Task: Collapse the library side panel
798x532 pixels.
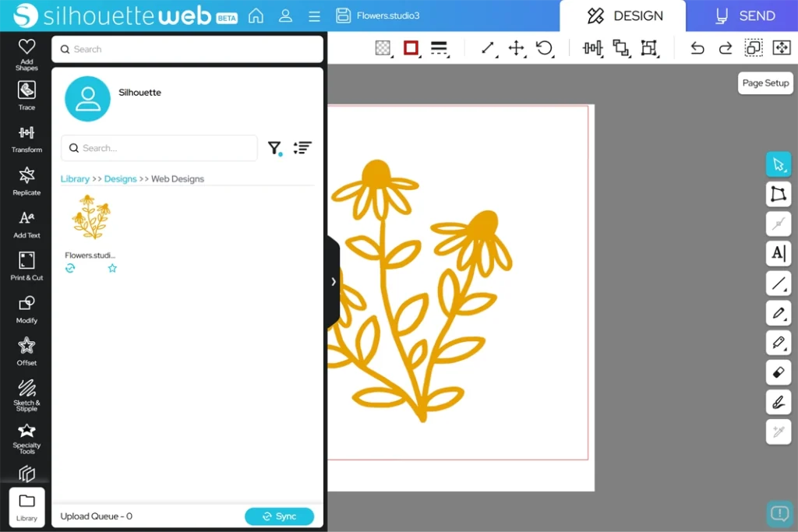Action: 334,282
